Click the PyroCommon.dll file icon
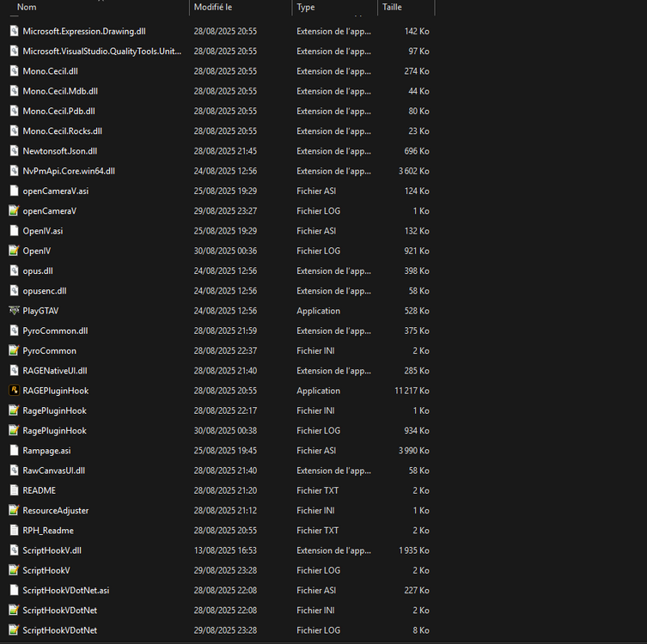Screen dimensions: 647x644 coord(14,331)
